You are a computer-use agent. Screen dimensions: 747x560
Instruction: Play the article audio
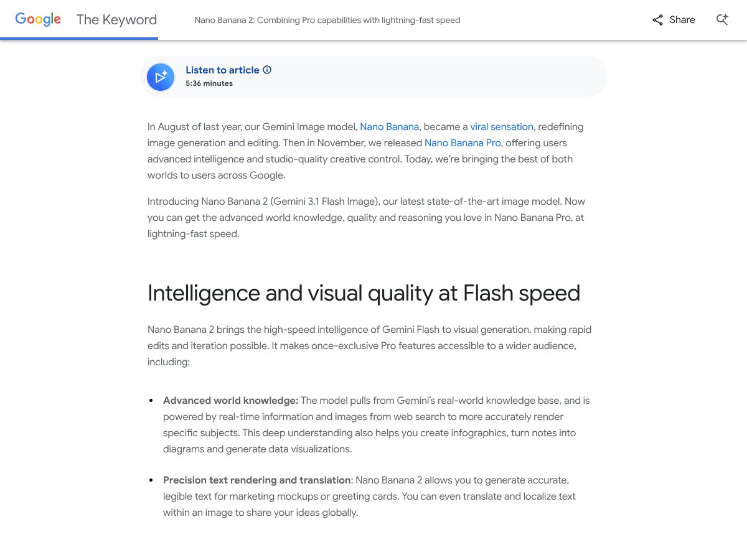coord(161,77)
